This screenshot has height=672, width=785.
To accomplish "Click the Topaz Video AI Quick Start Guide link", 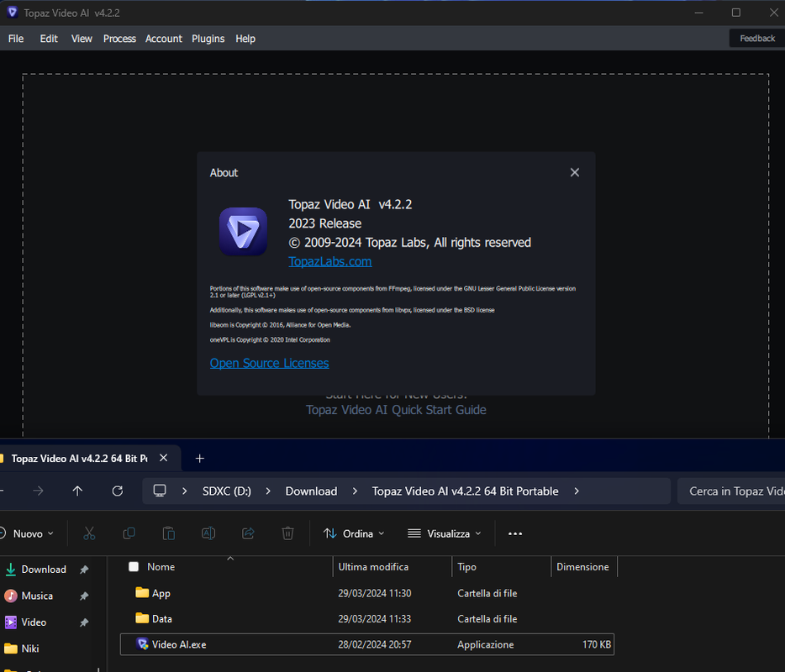I will 396,410.
